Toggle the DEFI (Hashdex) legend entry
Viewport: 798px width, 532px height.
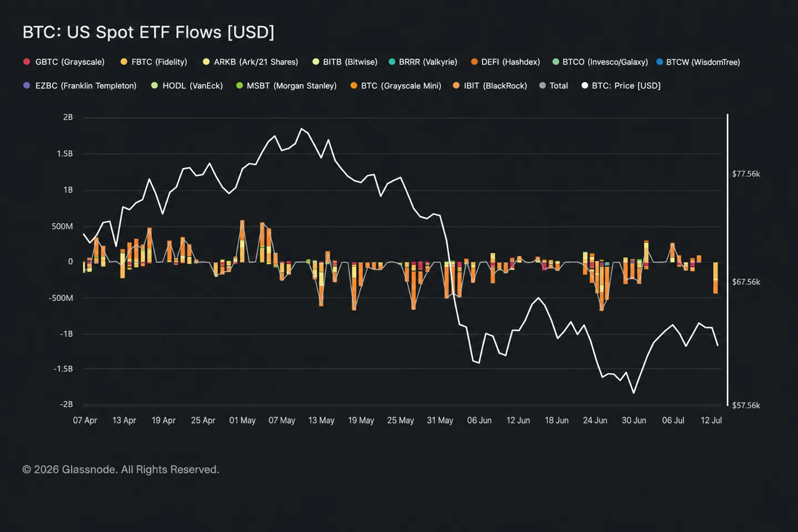coord(505,62)
